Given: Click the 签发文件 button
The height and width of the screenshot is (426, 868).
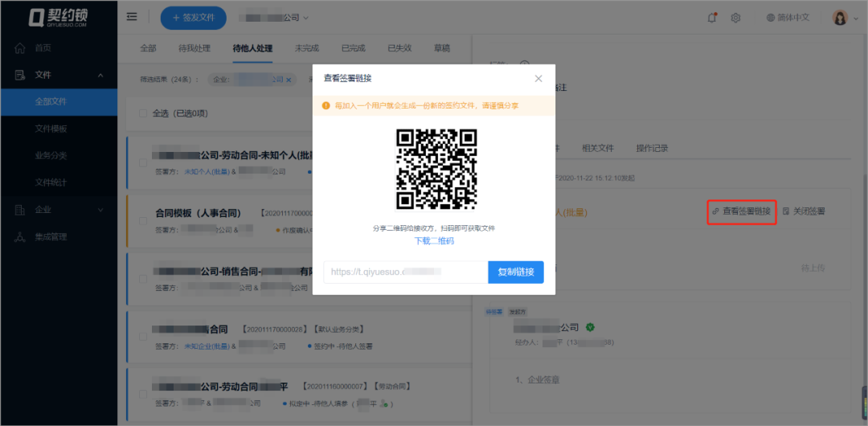Looking at the screenshot, I should pyautogui.click(x=193, y=18).
